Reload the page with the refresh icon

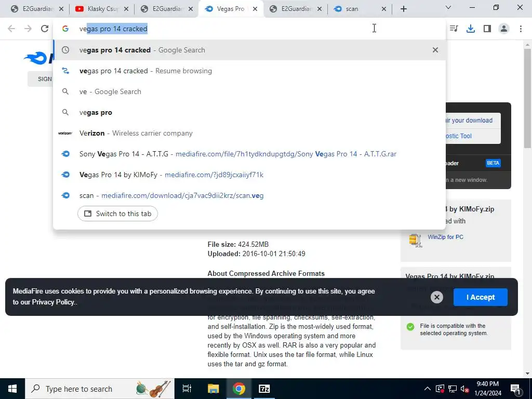point(45,29)
